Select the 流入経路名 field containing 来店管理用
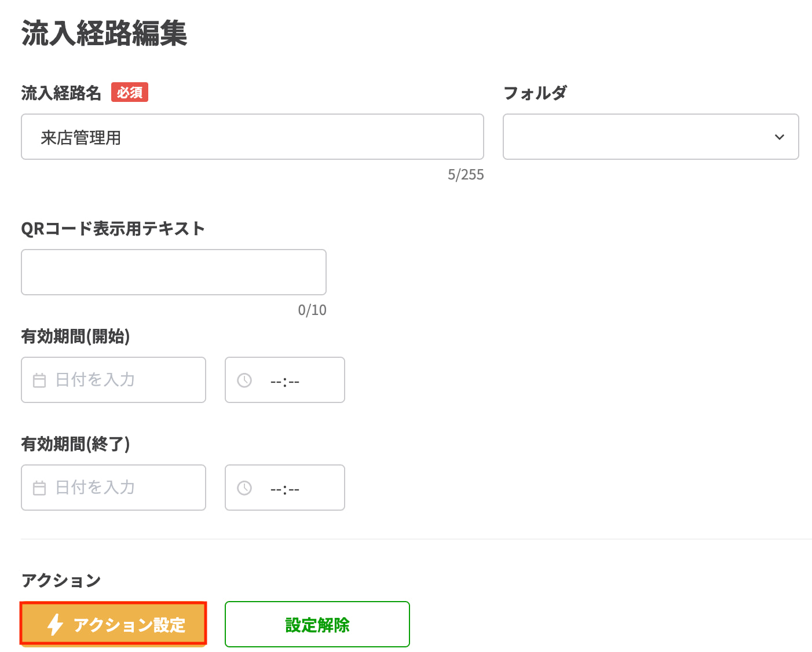The image size is (812, 652). 253,137
